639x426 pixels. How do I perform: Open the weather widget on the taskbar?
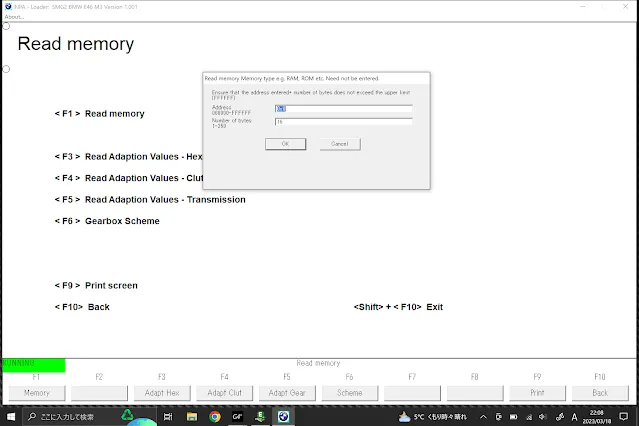[433, 417]
